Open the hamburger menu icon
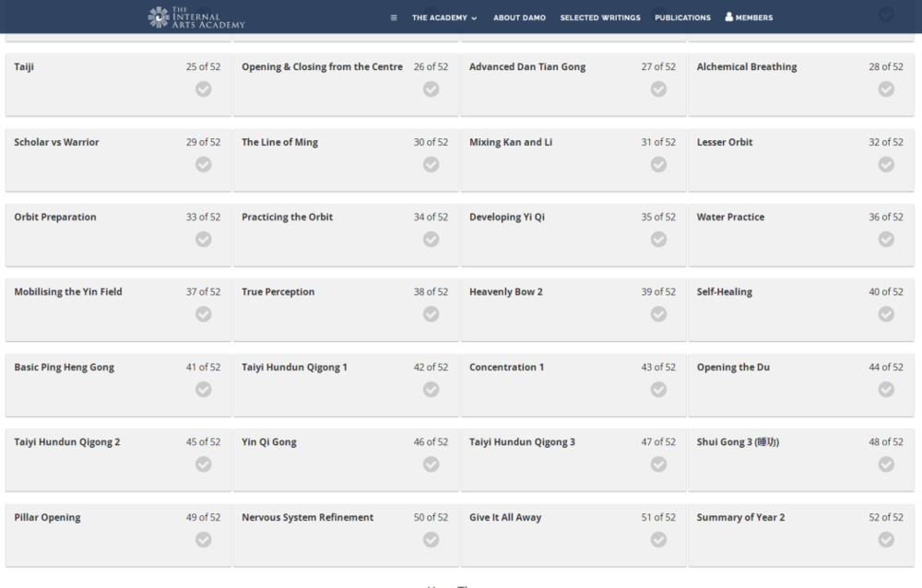 pos(394,18)
